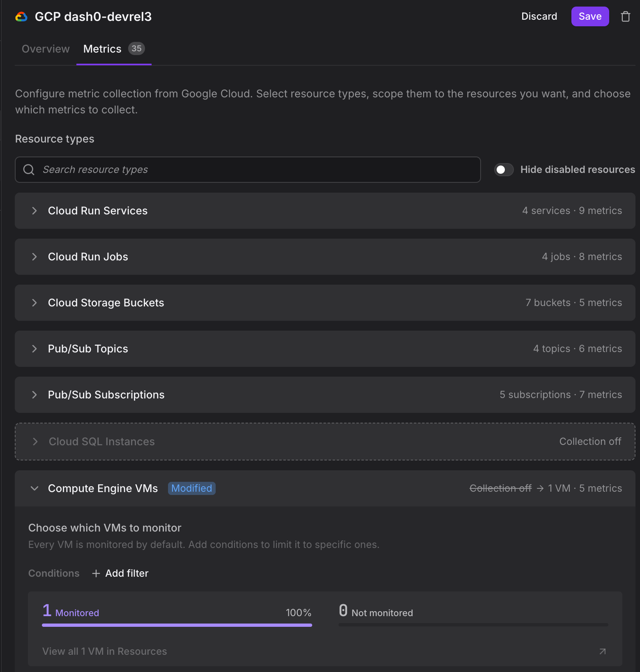Toggle Hide disabled resources switch
This screenshot has width=640, height=672.
click(x=504, y=170)
